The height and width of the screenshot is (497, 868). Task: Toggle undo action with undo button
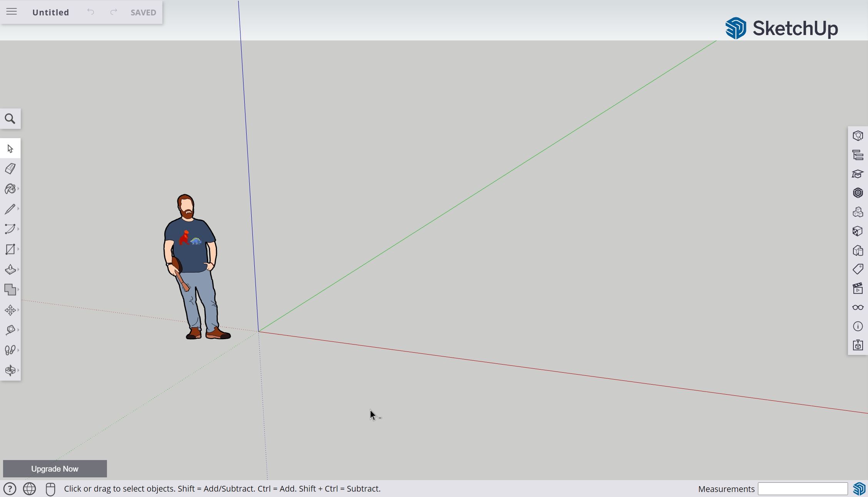(90, 12)
